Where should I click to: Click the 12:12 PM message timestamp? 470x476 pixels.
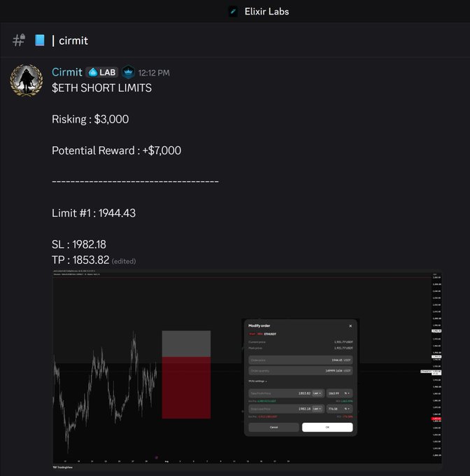tap(154, 73)
